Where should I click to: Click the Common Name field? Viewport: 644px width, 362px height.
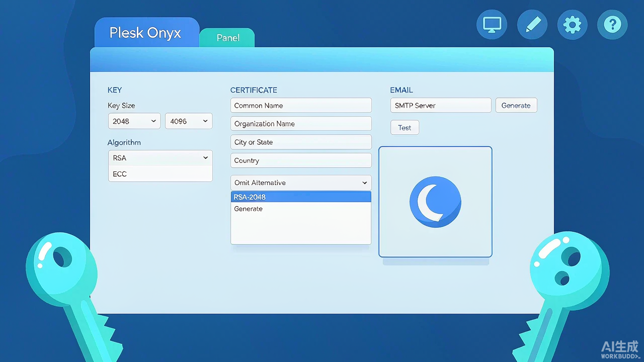[301, 106]
